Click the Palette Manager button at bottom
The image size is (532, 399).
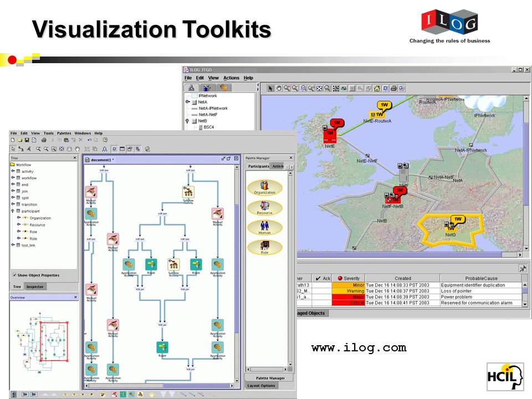270,378
